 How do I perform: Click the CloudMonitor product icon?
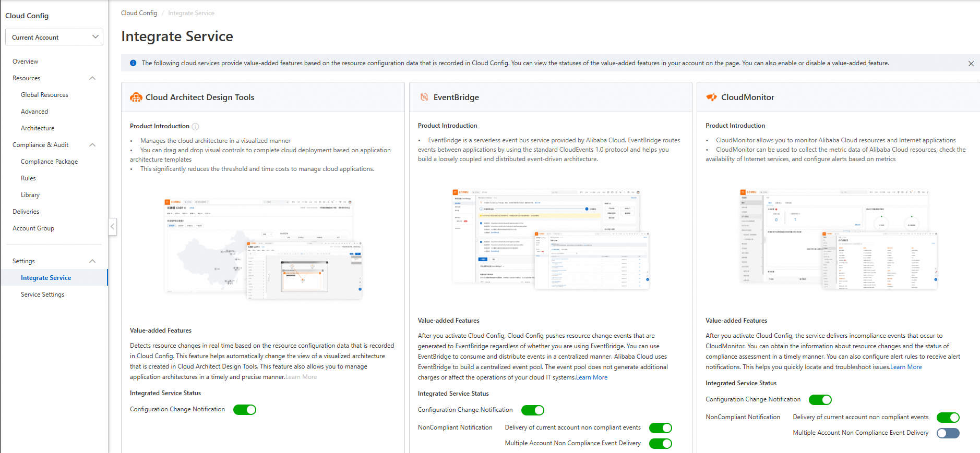pyautogui.click(x=711, y=97)
